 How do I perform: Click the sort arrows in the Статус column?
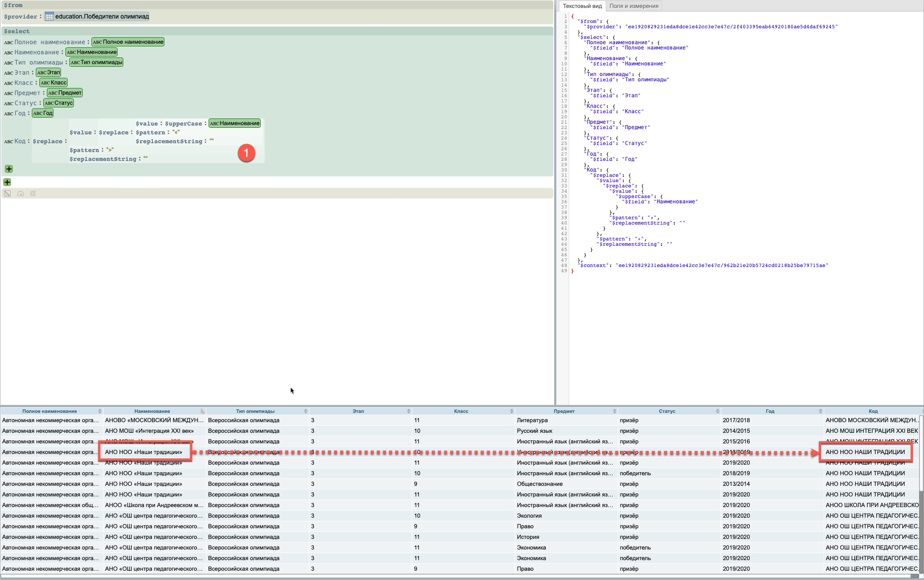[x=717, y=411]
